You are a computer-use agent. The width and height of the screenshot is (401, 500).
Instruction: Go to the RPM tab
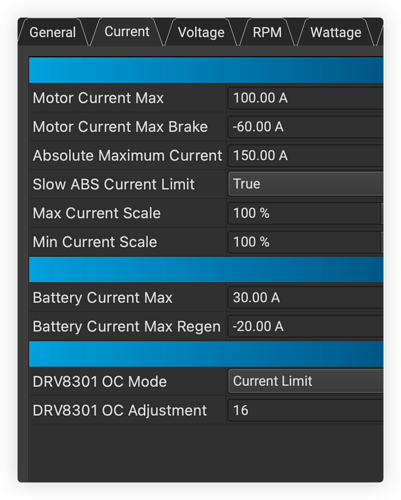267,33
